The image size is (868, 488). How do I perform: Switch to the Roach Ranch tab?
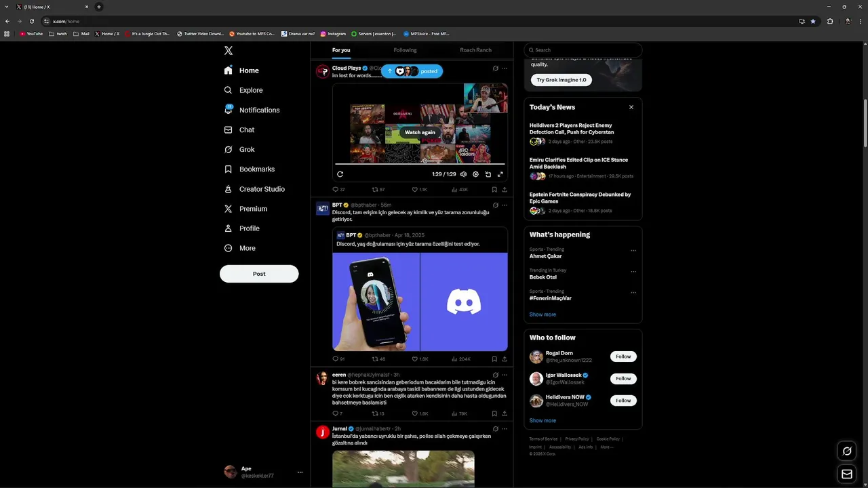click(x=475, y=50)
